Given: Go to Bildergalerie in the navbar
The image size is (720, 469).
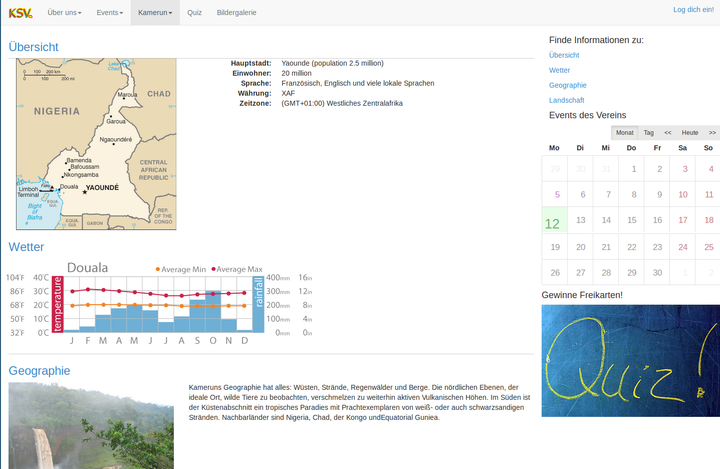Looking at the screenshot, I should coord(236,12).
